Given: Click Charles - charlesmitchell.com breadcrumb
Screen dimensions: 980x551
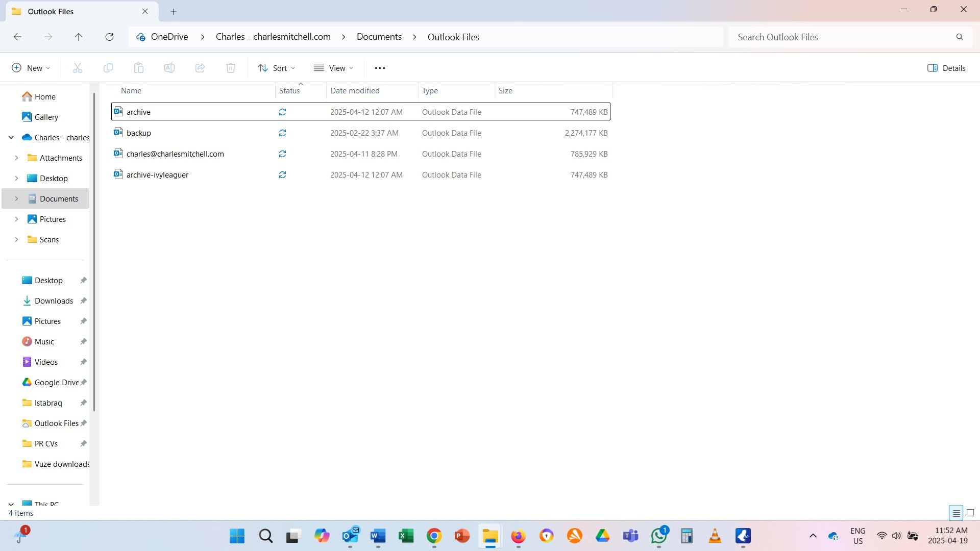Looking at the screenshot, I should point(273,37).
